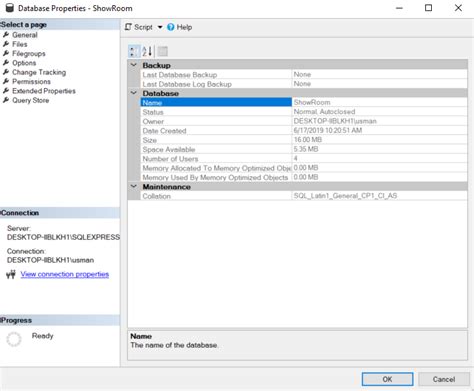Click the progress spinner next to Ready
The width and height of the screenshot is (474, 391).
click(x=14, y=339)
